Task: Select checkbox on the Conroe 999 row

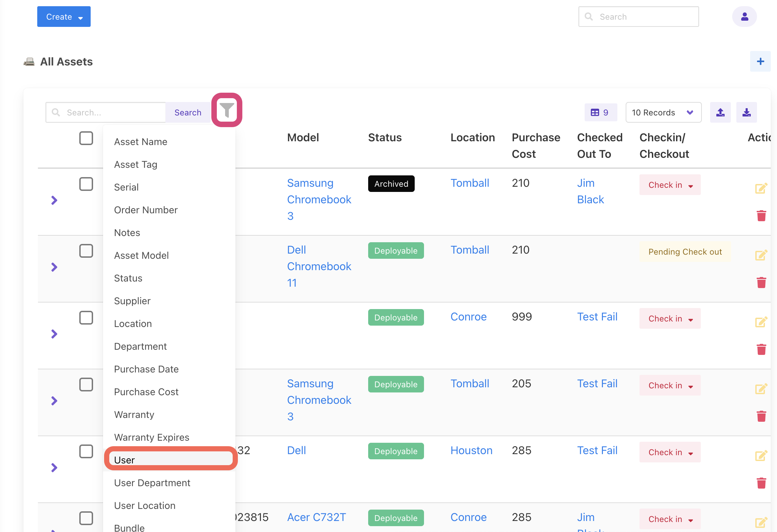Action: [86, 318]
